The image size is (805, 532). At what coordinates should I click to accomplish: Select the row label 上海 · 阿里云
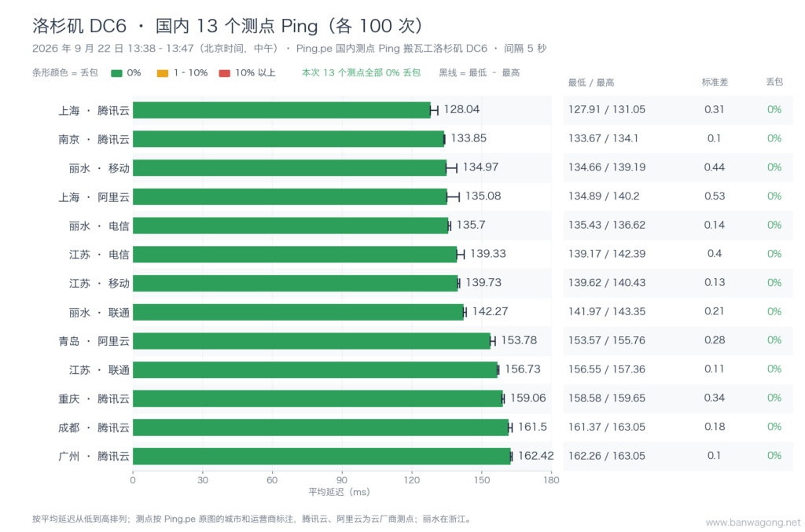click(94, 197)
